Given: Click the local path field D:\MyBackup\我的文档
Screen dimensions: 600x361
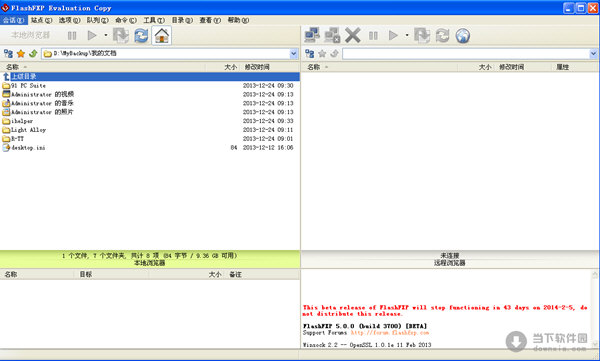Looking at the screenshot, I should point(165,54).
